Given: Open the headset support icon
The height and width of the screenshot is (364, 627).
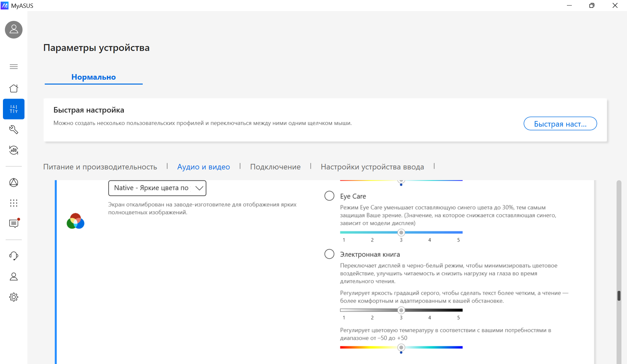Looking at the screenshot, I should click(x=14, y=256).
